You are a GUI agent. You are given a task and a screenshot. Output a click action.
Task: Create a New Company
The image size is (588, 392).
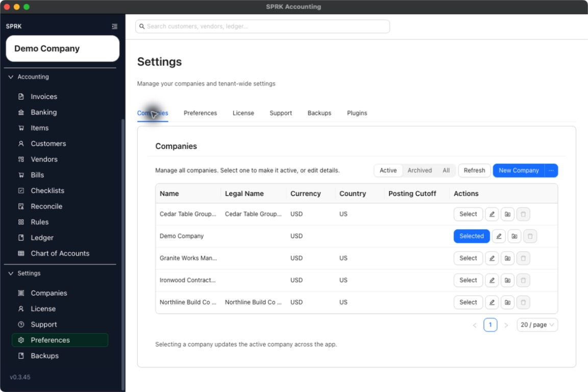pyautogui.click(x=519, y=170)
